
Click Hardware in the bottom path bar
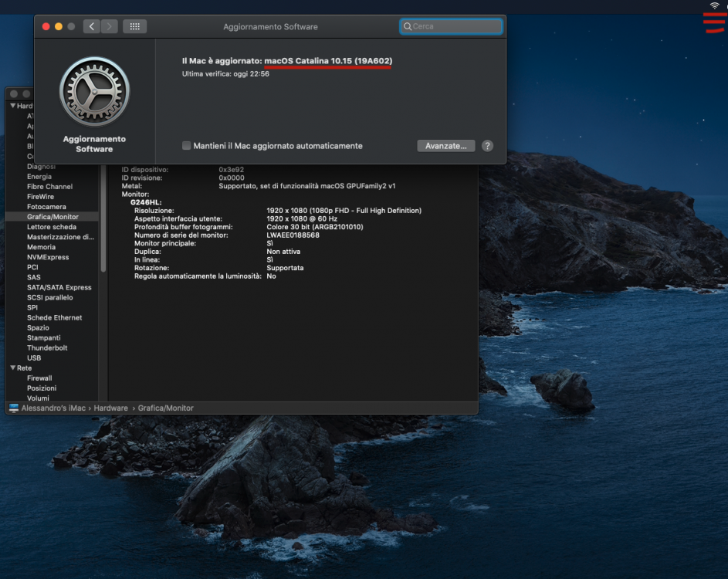(x=110, y=408)
